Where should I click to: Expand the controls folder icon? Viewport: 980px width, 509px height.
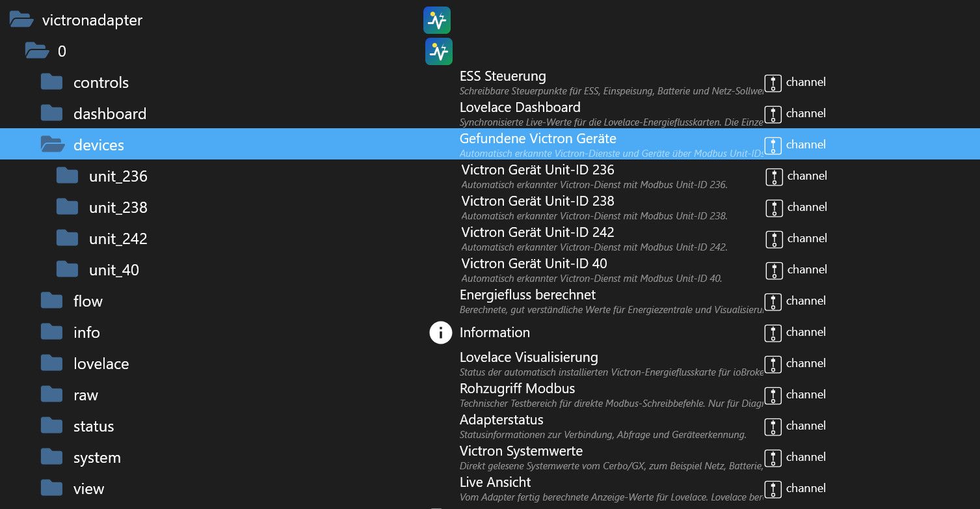point(52,83)
